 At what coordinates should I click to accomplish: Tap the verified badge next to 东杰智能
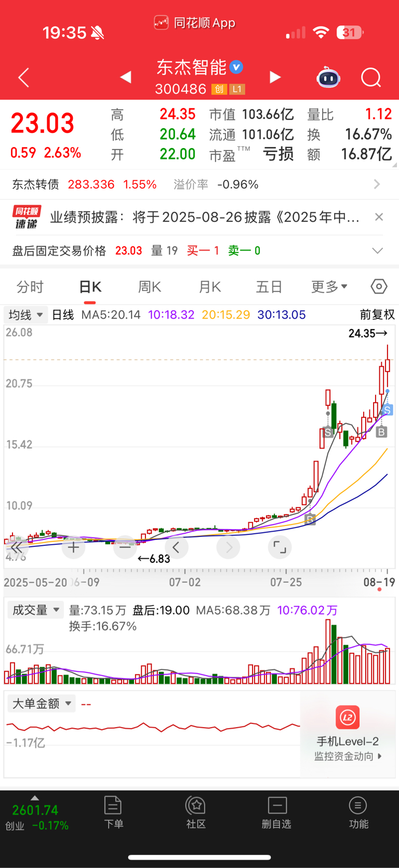click(236, 67)
